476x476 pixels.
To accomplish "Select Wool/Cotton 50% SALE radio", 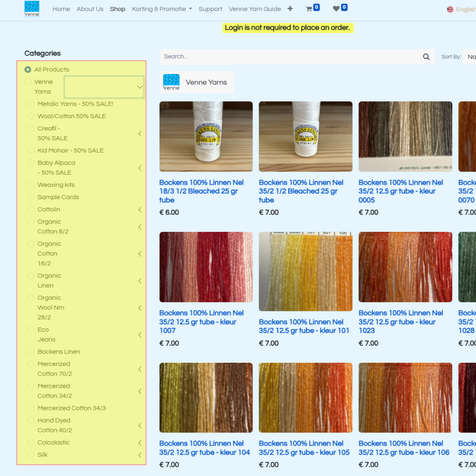I will (x=31, y=116).
